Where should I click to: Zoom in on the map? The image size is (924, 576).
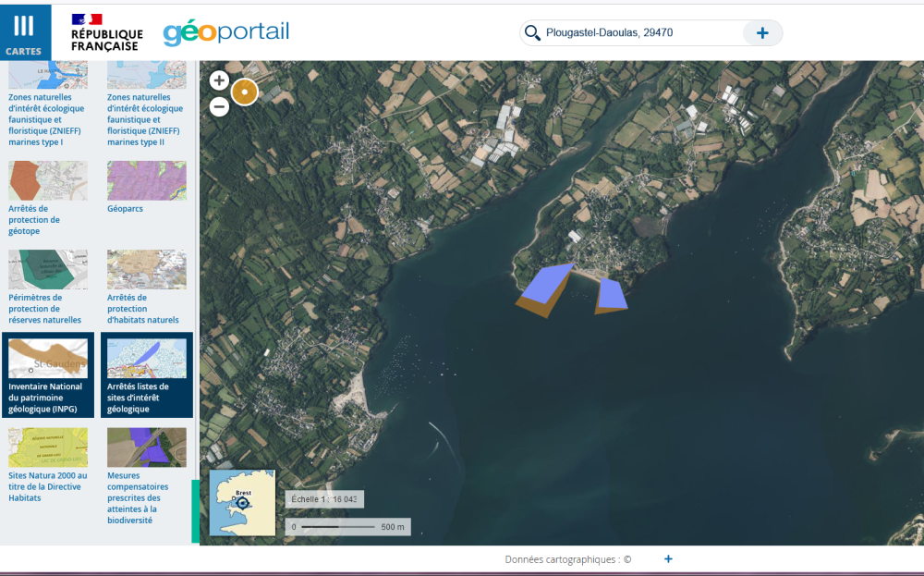220,80
